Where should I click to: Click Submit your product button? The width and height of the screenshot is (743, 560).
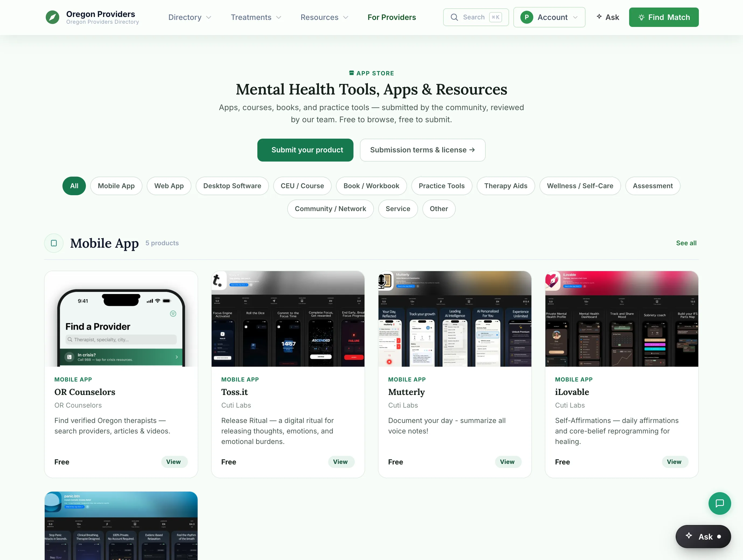point(305,150)
